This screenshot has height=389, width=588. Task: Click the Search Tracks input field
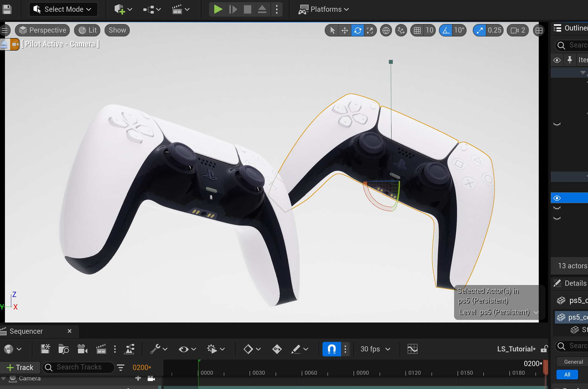click(x=79, y=367)
